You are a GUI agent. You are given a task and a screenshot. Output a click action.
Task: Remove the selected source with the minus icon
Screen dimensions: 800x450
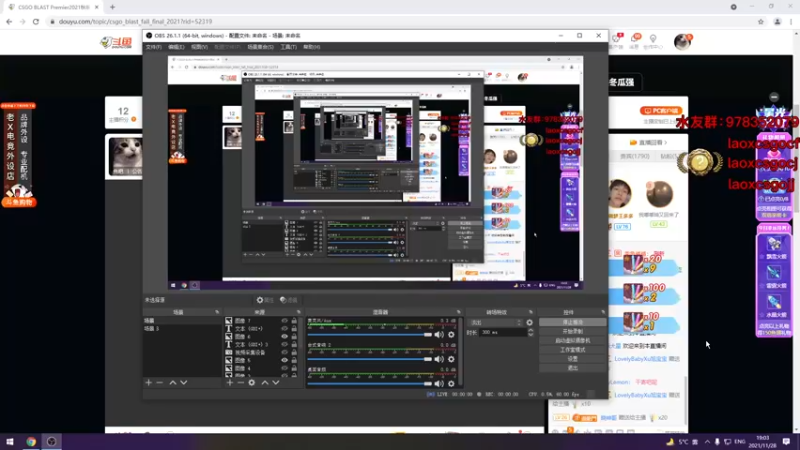(240, 383)
